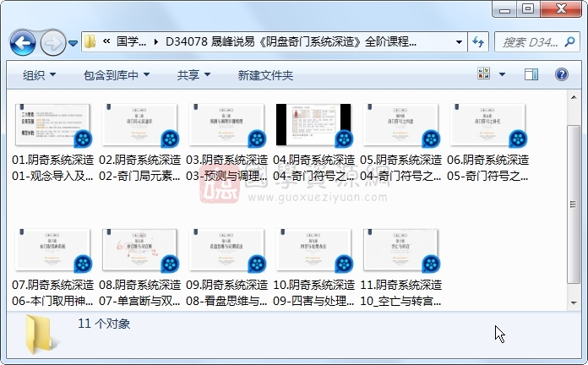This screenshot has width=588, height=365.
Task: Toggle the preview pane
Action: [x=531, y=74]
